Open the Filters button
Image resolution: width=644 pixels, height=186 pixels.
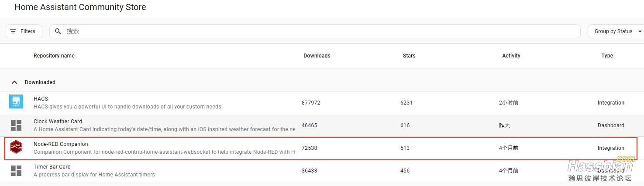[24, 31]
